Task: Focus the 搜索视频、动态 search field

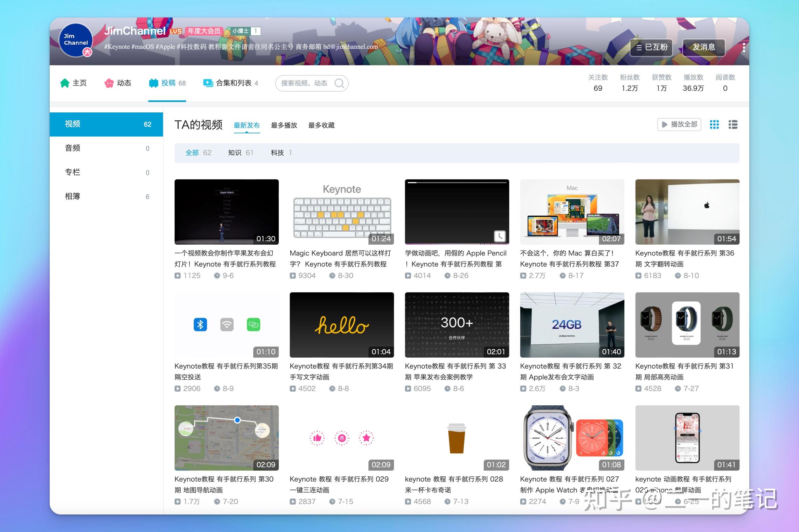Action: pos(312,83)
